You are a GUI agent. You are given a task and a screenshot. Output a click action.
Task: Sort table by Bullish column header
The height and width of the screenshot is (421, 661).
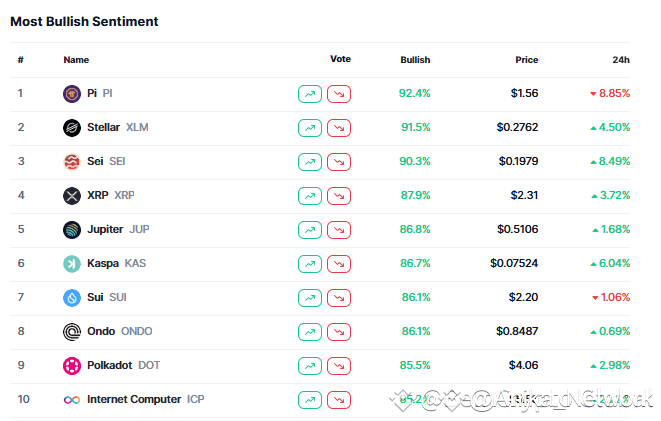coord(415,60)
